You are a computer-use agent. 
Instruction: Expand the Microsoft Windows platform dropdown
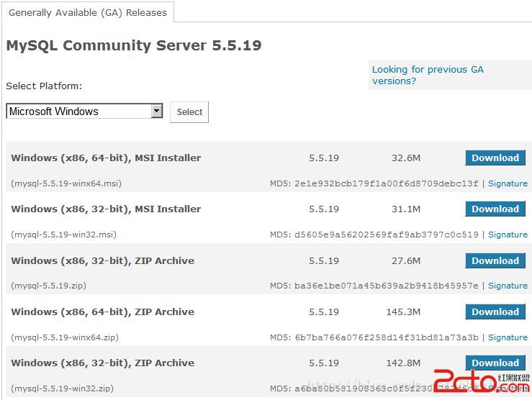click(x=157, y=112)
